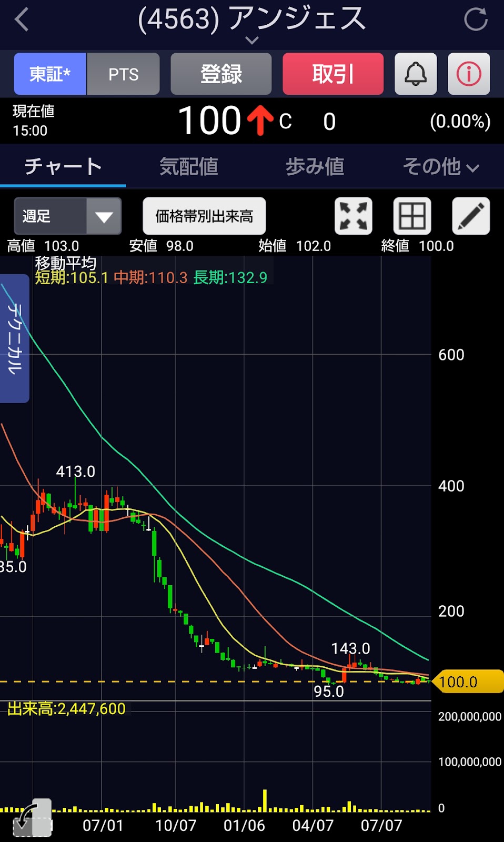This screenshot has height=842, width=504.
Task: Tap the 200 price axis label
Action: (x=451, y=612)
